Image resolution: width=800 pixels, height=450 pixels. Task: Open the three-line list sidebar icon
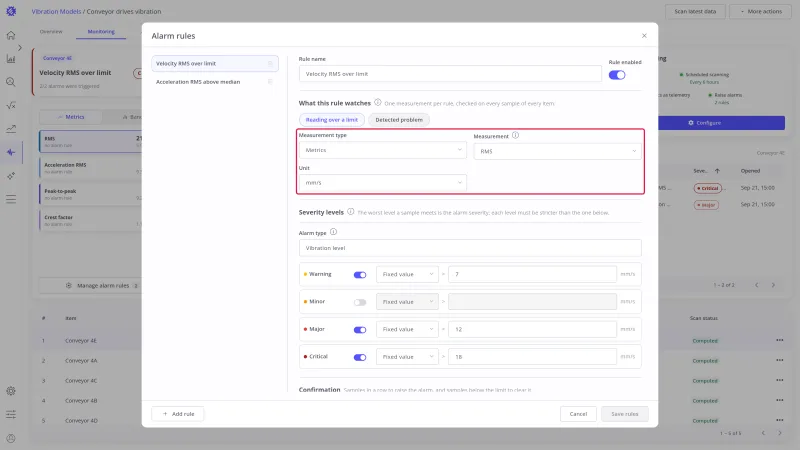pyautogui.click(x=11, y=199)
